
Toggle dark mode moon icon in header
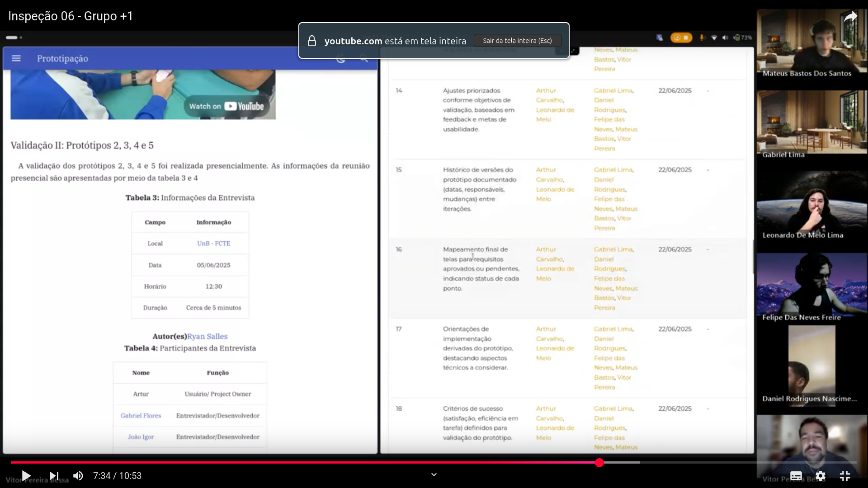(x=341, y=58)
